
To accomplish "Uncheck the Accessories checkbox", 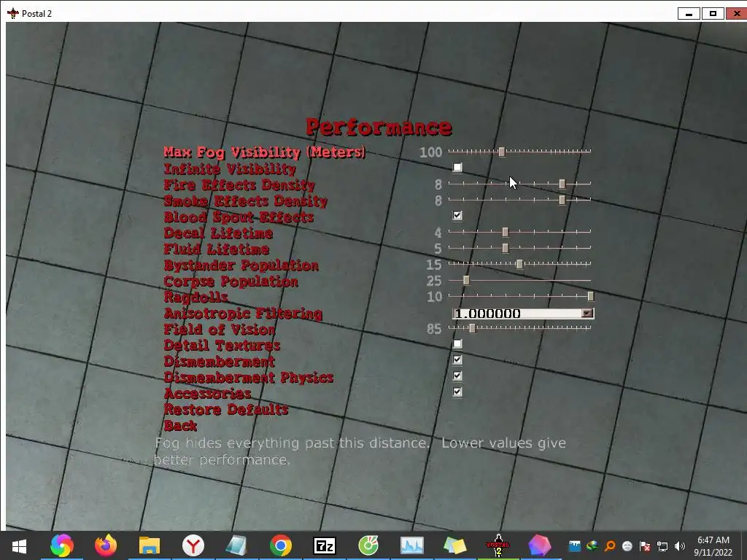I will (457, 392).
